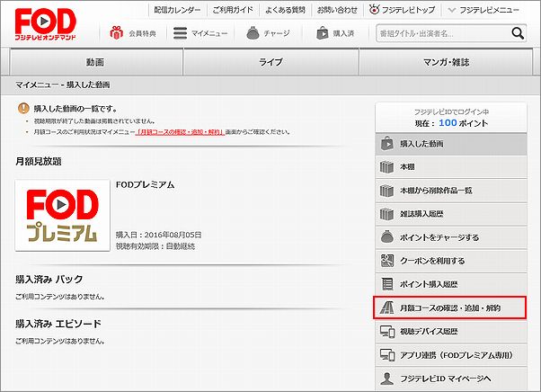The image size is (541, 392).
Task: Open the 動画 tab
Action: click(x=95, y=62)
